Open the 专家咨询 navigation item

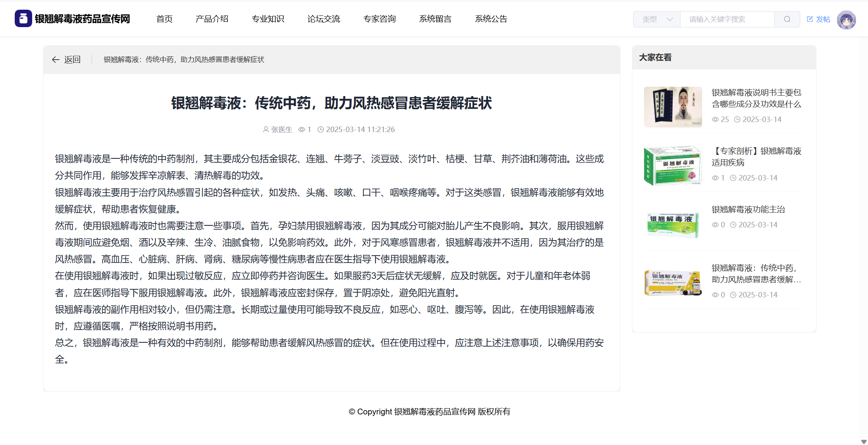coord(379,19)
